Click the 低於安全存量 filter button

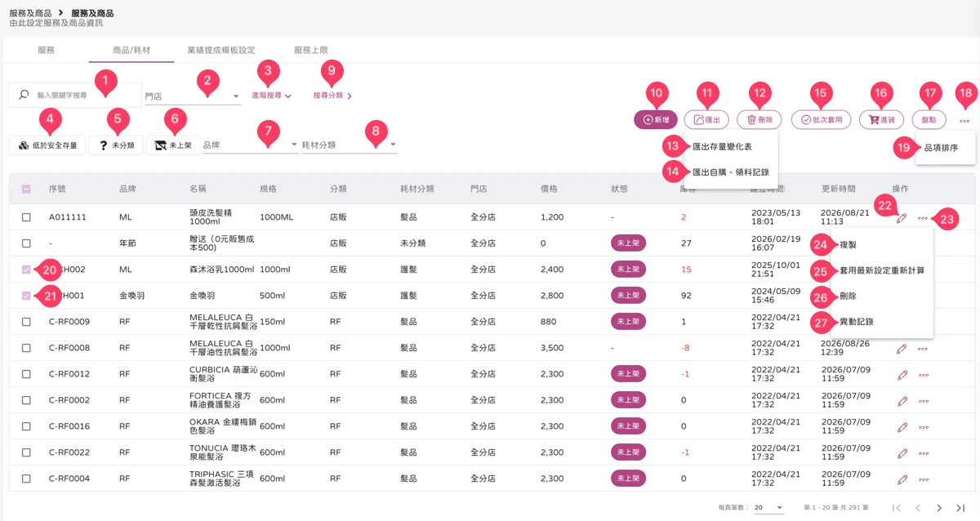(48, 145)
